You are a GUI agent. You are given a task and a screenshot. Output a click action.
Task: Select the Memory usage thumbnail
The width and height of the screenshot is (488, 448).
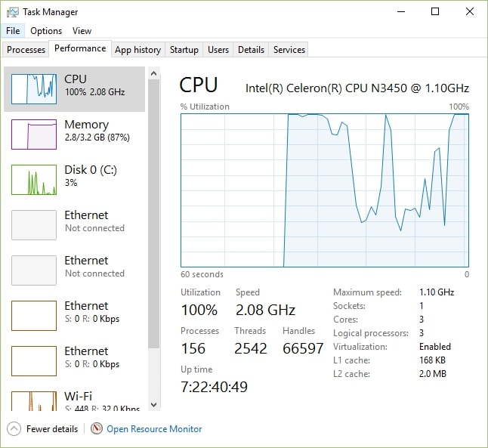pos(34,134)
